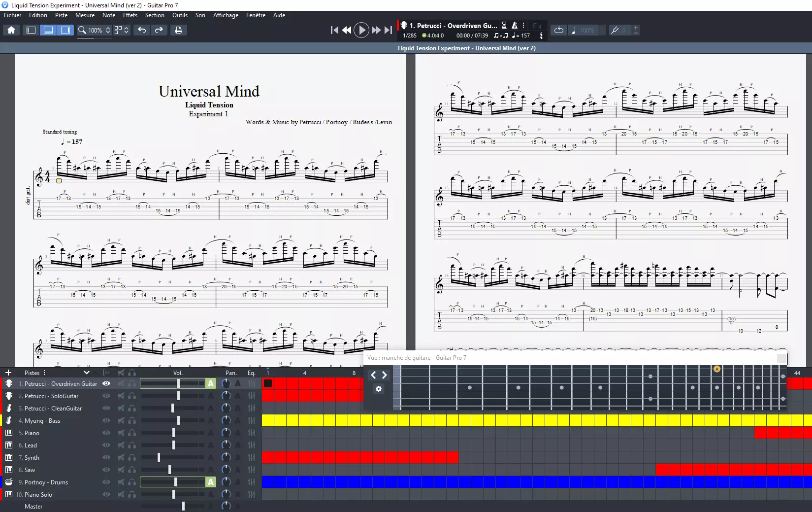
Task: Click the pan knob for Saw track
Action: [226, 470]
